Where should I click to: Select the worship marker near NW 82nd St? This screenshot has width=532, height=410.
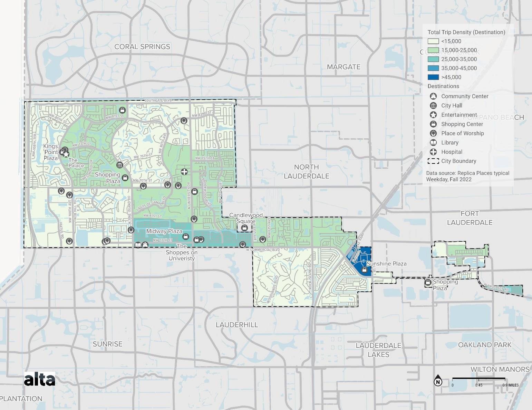click(x=184, y=120)
